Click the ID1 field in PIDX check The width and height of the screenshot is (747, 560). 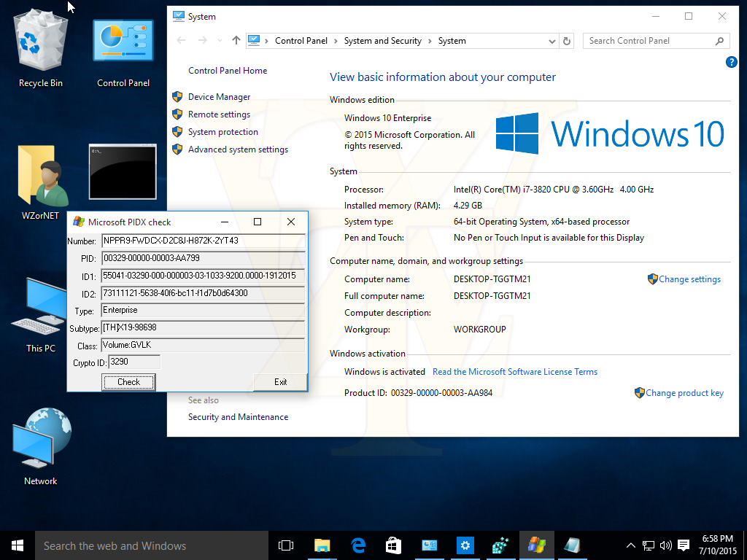(x=203, y=276)
